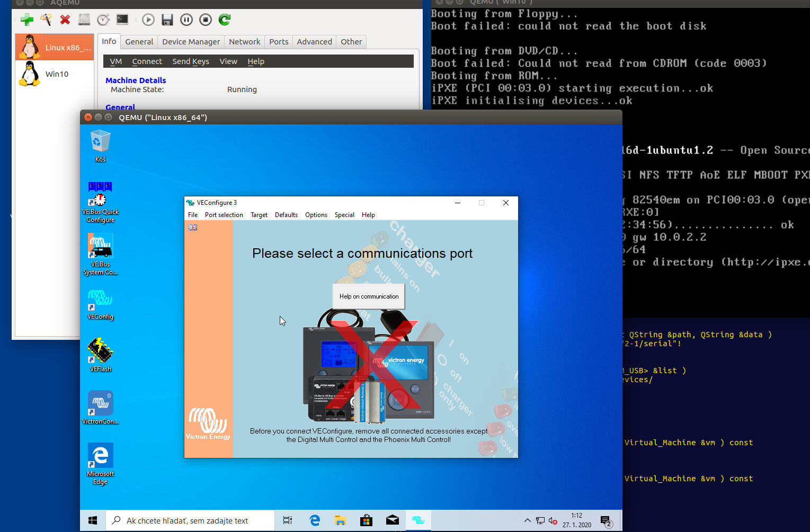The width and height of the screenshot is (810, 532).
Task: Click the green reset arrow icon
Action: pos(225,20)
